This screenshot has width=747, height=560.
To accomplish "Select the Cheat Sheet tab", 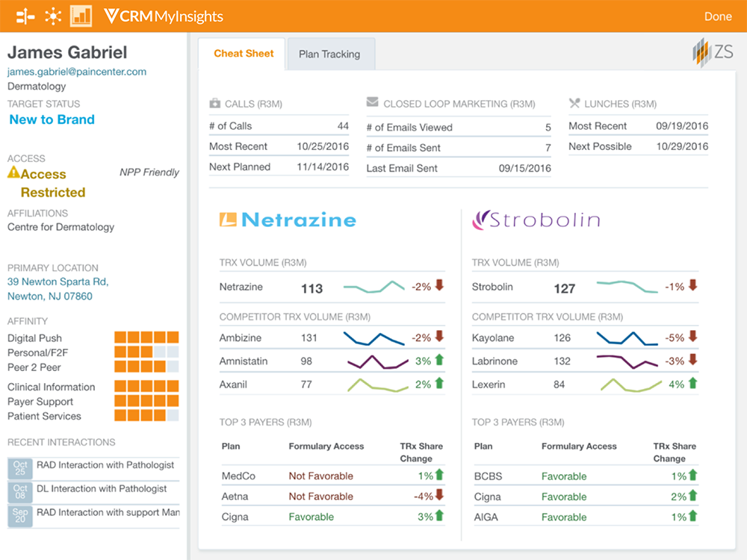I will pos(244,54).
